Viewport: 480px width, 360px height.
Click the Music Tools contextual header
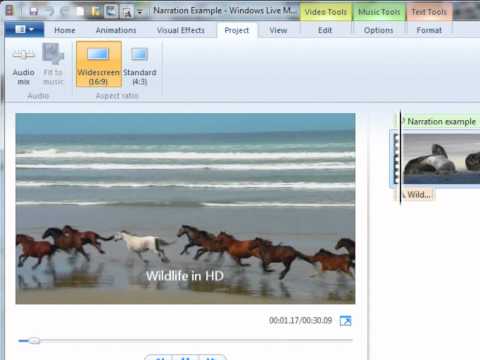coord(379,12)
